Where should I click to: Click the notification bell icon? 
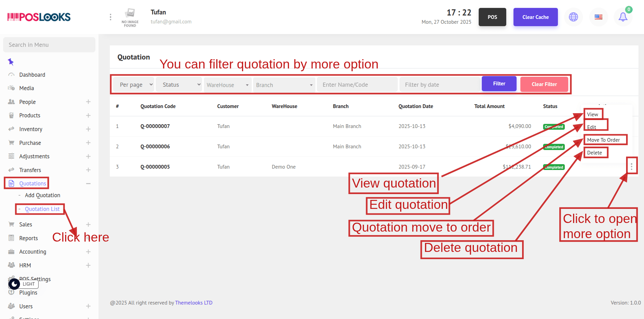(x=623, y=17)
